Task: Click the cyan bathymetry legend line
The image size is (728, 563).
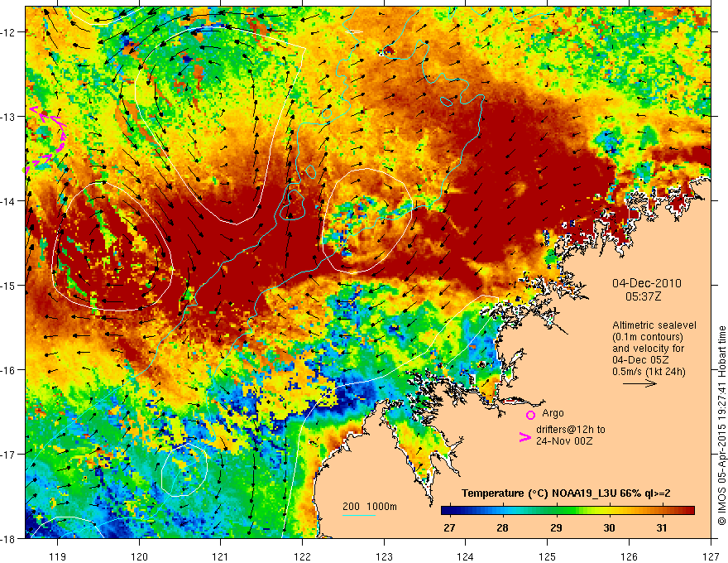Action: click(x=358, y=515)
